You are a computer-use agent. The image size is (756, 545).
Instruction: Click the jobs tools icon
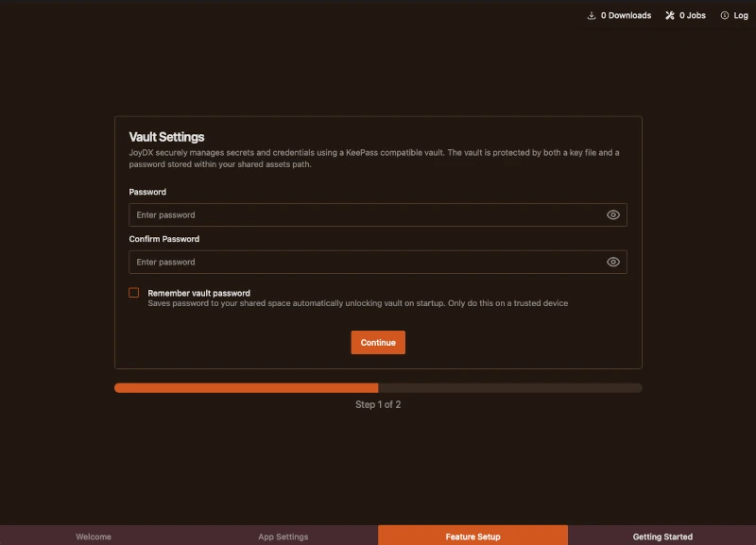670,15
